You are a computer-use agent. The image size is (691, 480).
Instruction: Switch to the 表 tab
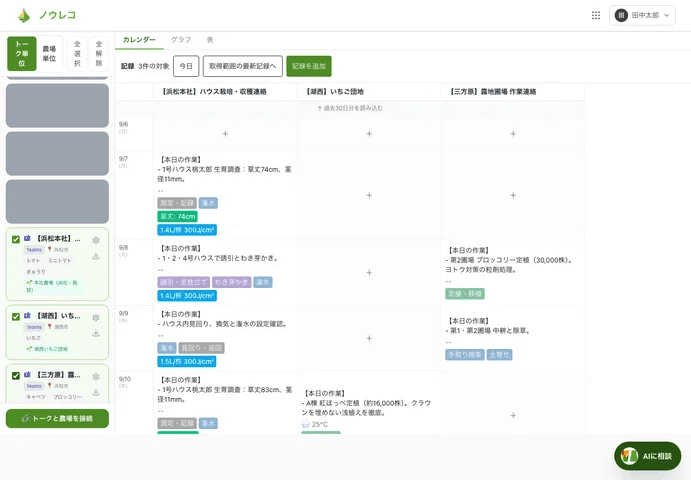tap(210, 40)
